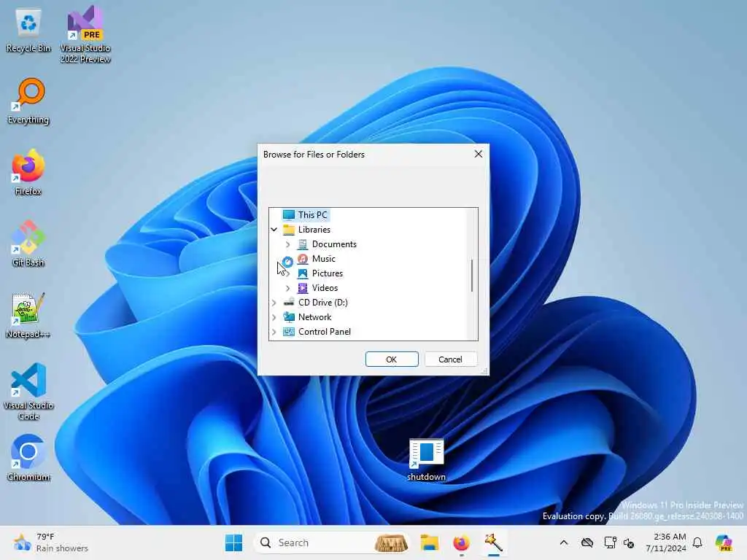The width and height of the screenshot is (747, 560).
Task: Expand the Control Panel node chevron
Action: (274, 332)
